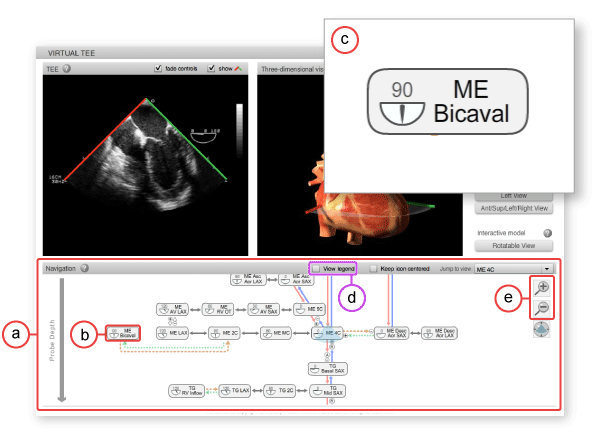Click the Ant/Sup/Left/Right View button
Image resolution: width=600 pixels, height=443 pixels.
tap(514, 208)
